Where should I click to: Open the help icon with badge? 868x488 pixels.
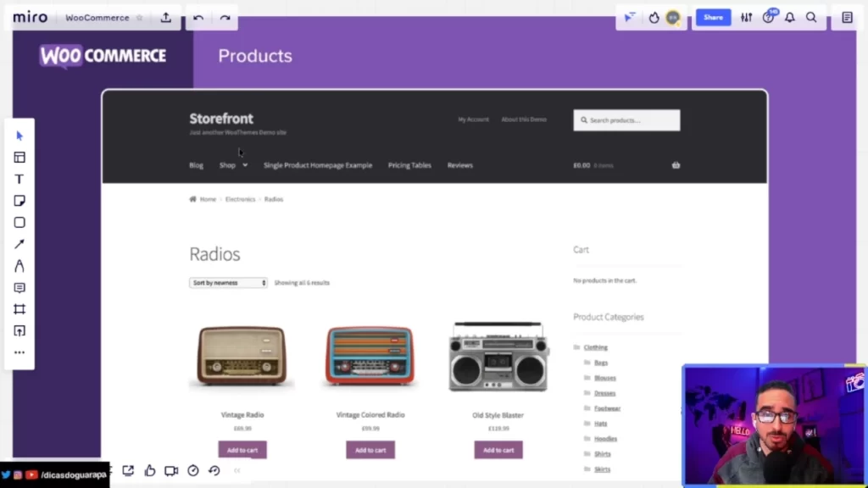(769, 17)
